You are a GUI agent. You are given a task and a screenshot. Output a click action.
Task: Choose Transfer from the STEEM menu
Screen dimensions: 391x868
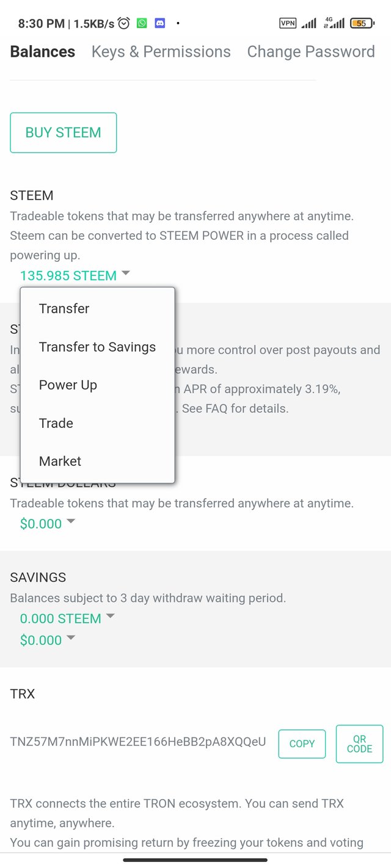point(64,308)
